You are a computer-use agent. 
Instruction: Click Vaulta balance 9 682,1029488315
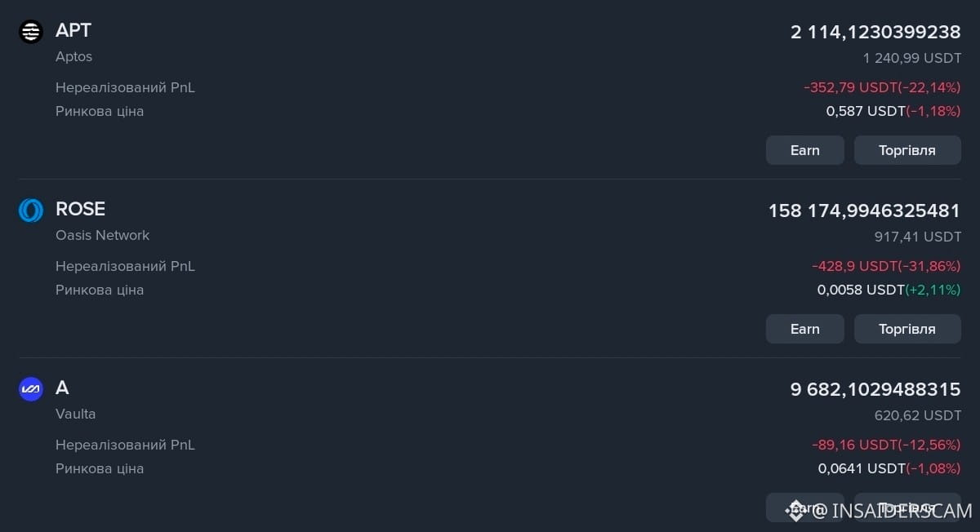point(875,390)
